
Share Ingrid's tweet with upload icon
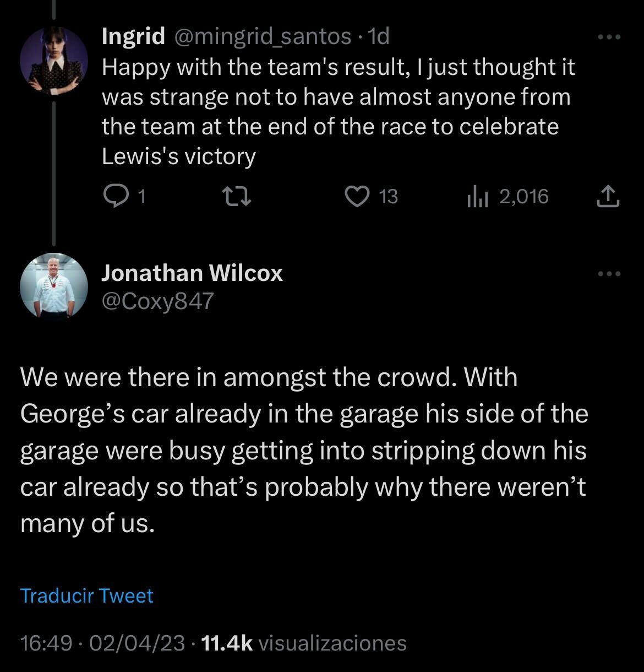click(608, 197)
